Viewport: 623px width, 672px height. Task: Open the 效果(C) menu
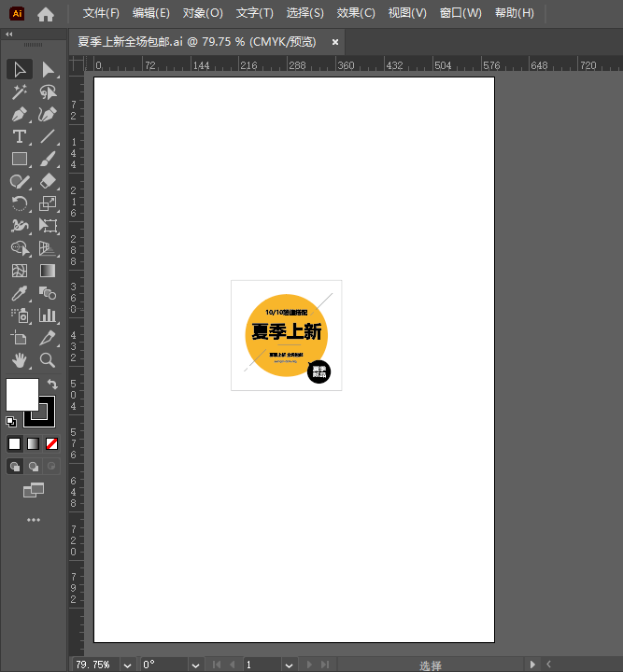point(356,13)
